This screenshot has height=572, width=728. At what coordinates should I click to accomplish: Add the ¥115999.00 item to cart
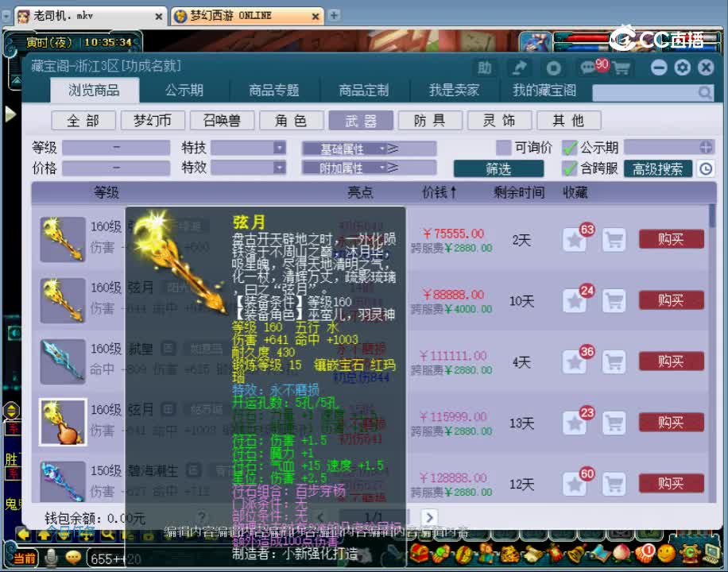tap(614, 423)
